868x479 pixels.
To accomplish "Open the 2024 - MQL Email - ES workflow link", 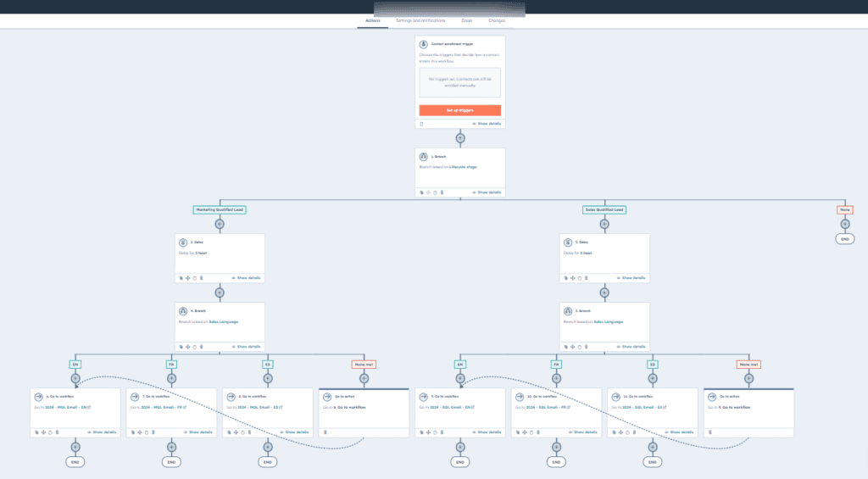I will point(259,407).
